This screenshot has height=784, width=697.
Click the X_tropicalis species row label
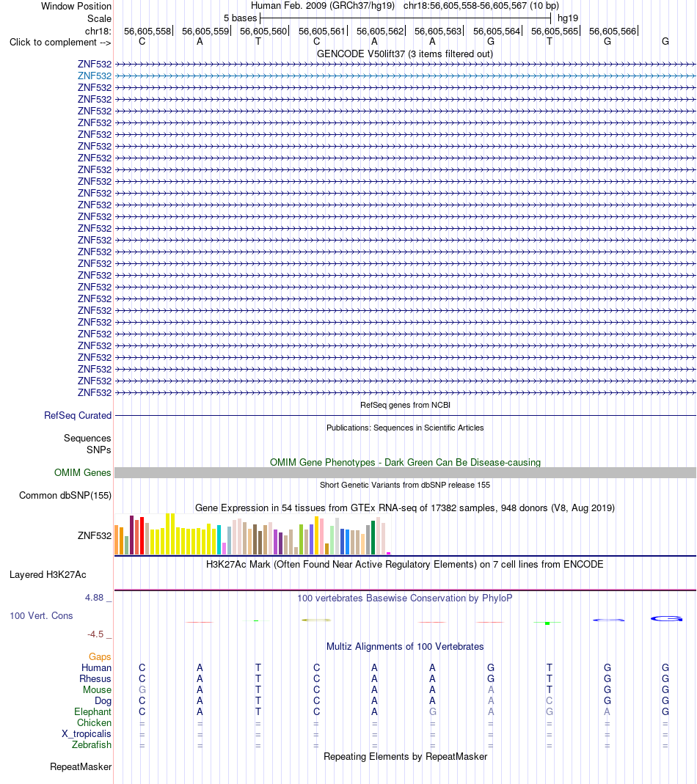point(86,734)
